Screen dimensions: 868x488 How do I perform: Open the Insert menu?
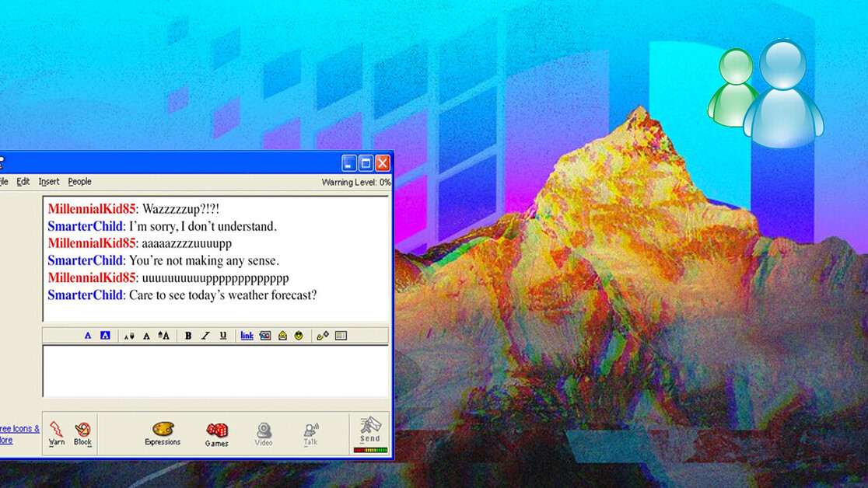[49, 182]
